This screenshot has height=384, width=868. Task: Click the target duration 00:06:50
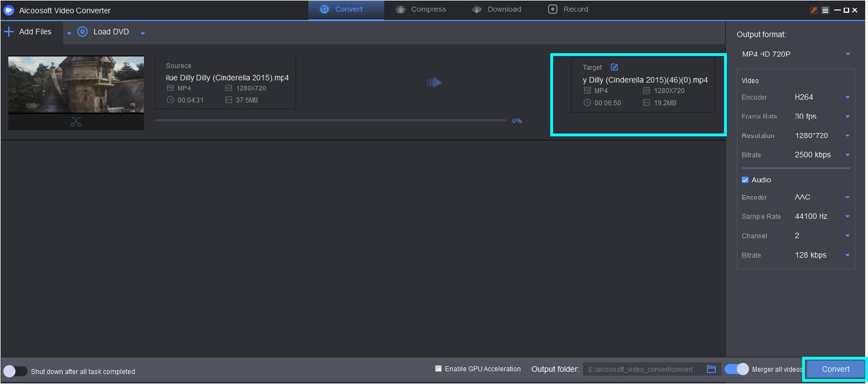608,103
